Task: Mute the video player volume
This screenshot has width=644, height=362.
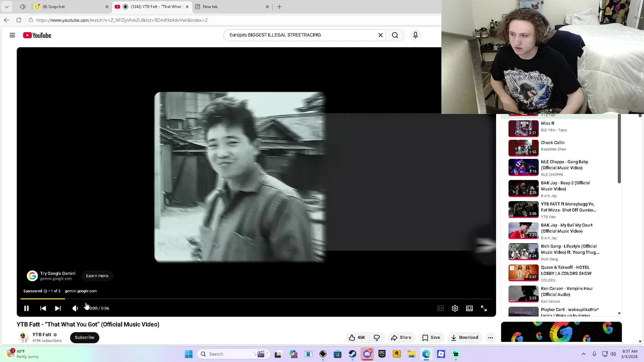Action: click(x=75, y=308)
